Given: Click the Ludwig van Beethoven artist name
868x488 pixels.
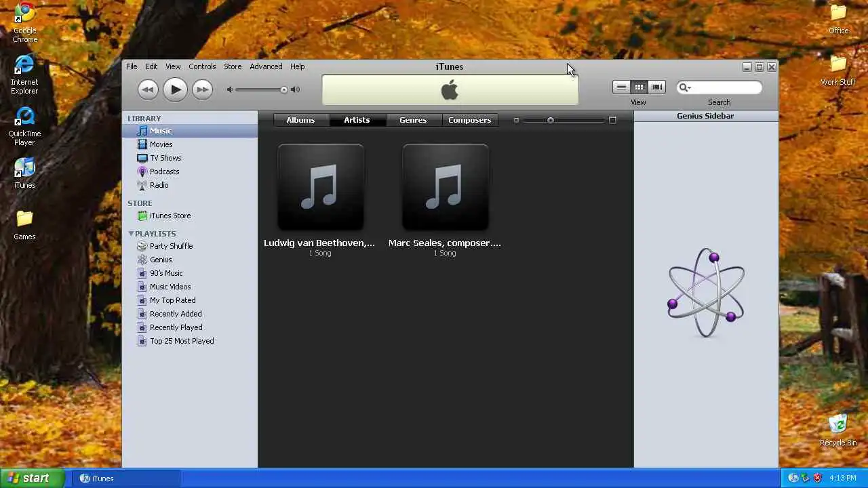Looking at the screenshot, I should (x=319, y=243).
